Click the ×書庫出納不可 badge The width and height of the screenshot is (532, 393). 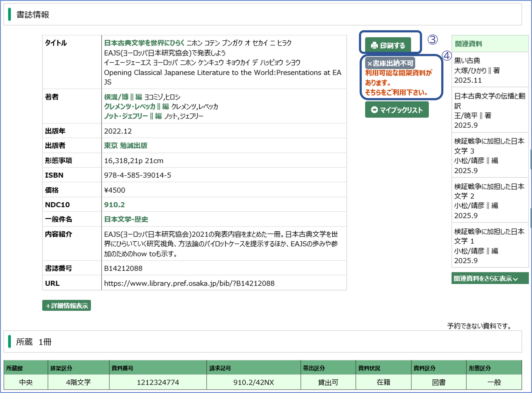(390, 63)
